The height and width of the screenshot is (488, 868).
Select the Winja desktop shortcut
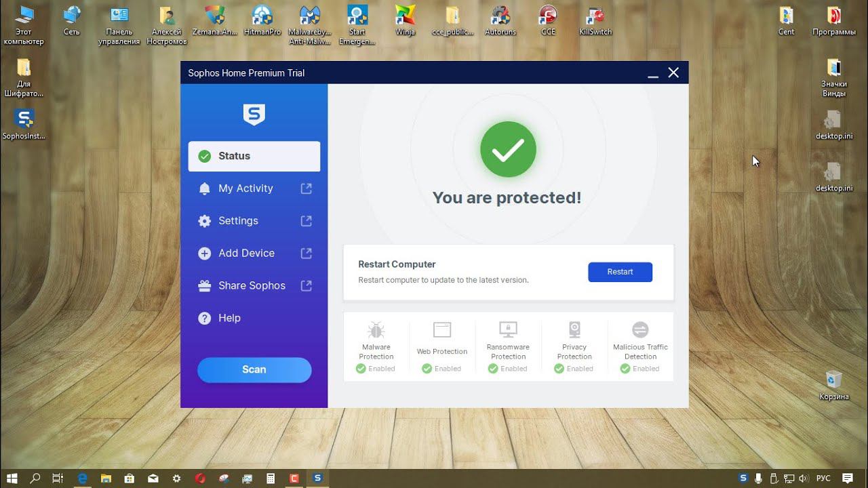tap(405, 20)
